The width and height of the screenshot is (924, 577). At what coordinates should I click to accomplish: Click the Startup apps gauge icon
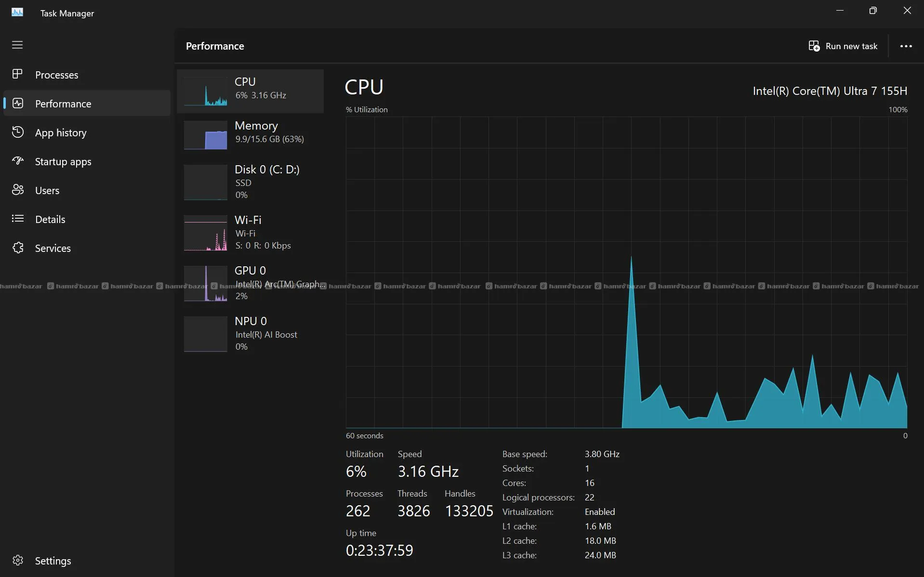(x=18, y=161)
